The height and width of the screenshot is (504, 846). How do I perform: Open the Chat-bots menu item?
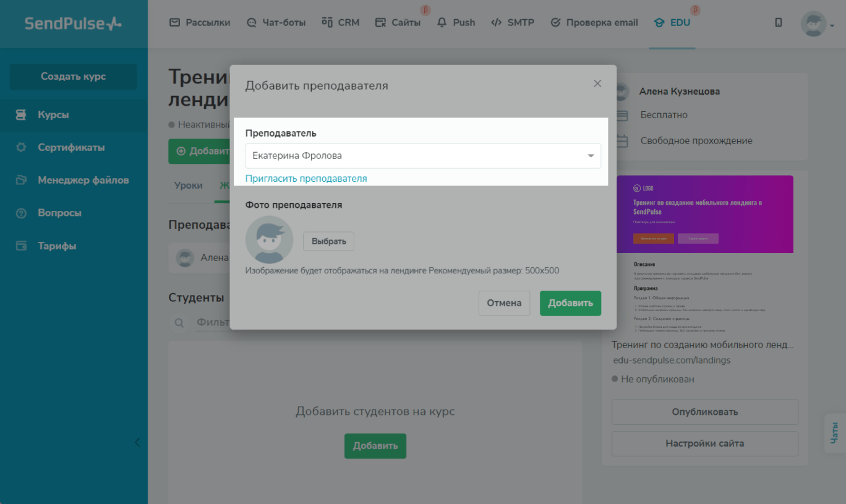coord(276,23)
